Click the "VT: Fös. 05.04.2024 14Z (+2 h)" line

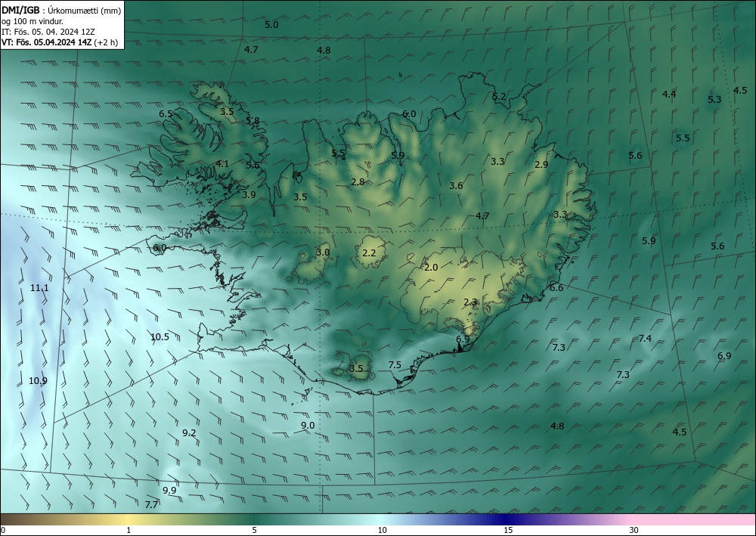point(59,42)
